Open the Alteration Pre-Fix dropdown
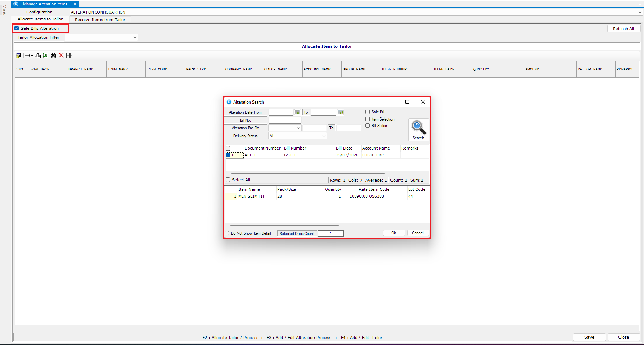Image resolution: width=644 pixels, height=345 pixels. tap(298, 128)
